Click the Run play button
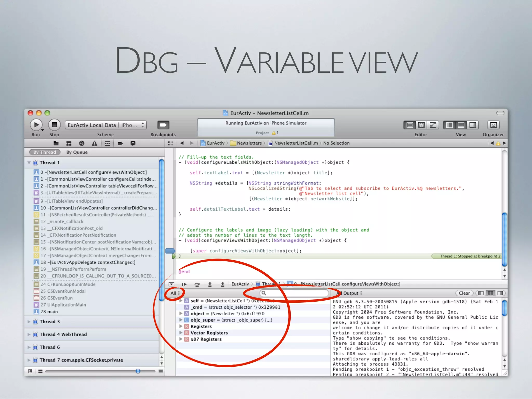Viewport: 532px width, 399px height. [36, 125]
